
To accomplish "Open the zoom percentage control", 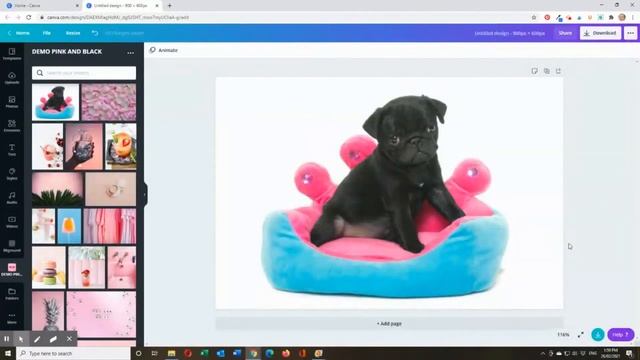I will (x=563, y=335).
